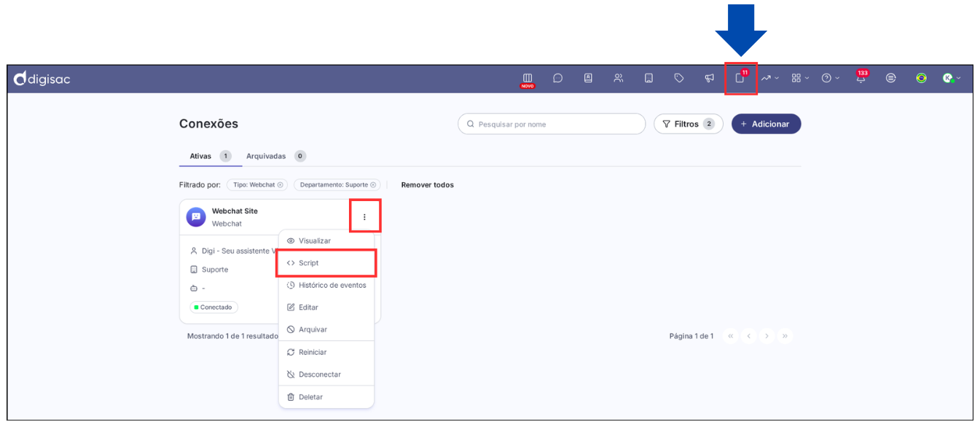Open the chat conversations icon in navbar
Image resolution: width=980 pixels, height=427 pixels.
tap(557, 78)
